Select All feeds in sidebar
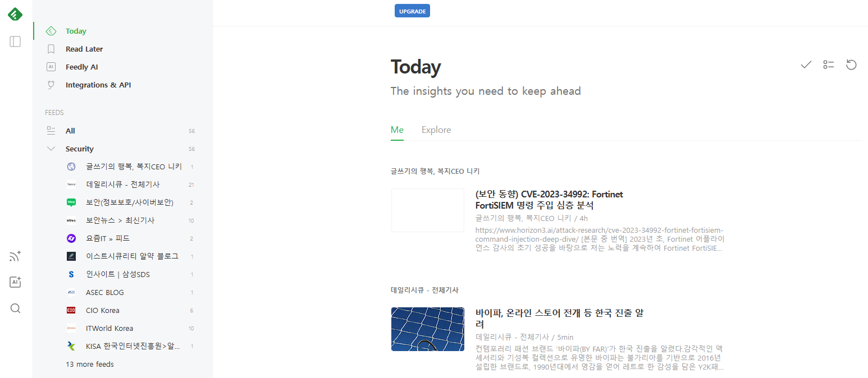Image resolution: width=868 pixels, height=378 pixels. click(x=70, y=131)
